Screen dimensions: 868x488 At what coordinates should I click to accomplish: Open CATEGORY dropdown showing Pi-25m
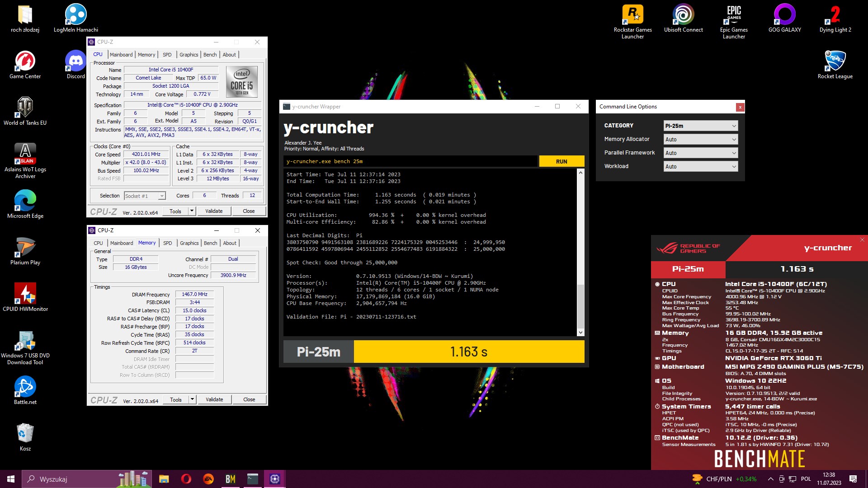701,126
